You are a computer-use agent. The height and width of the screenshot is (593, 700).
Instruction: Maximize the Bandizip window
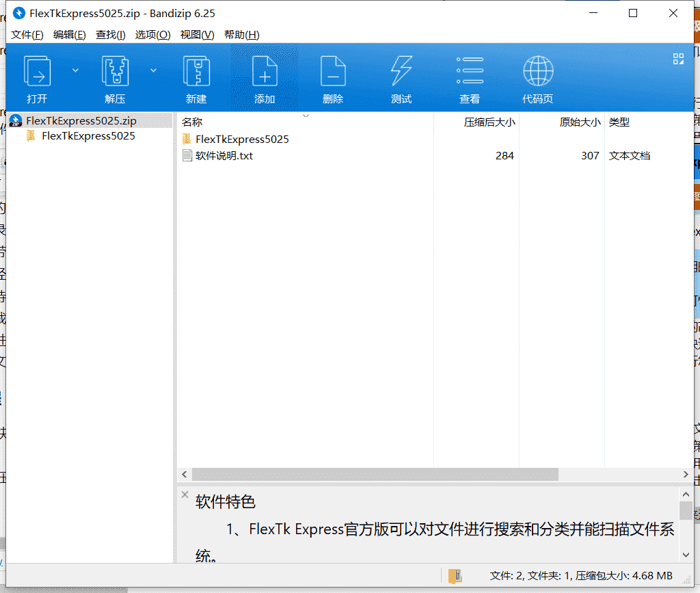pyautogui.click(x=633, y=14)
